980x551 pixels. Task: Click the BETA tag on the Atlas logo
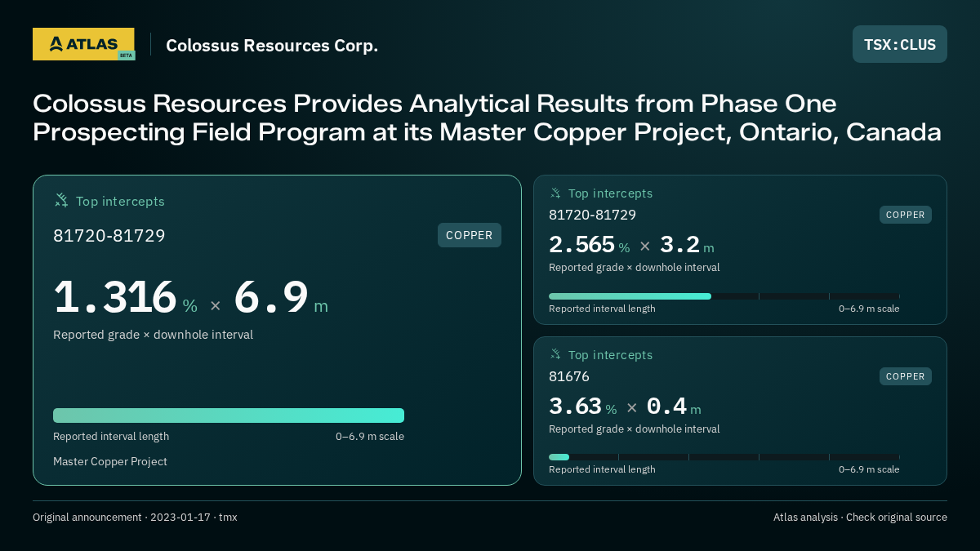point(126,55)
